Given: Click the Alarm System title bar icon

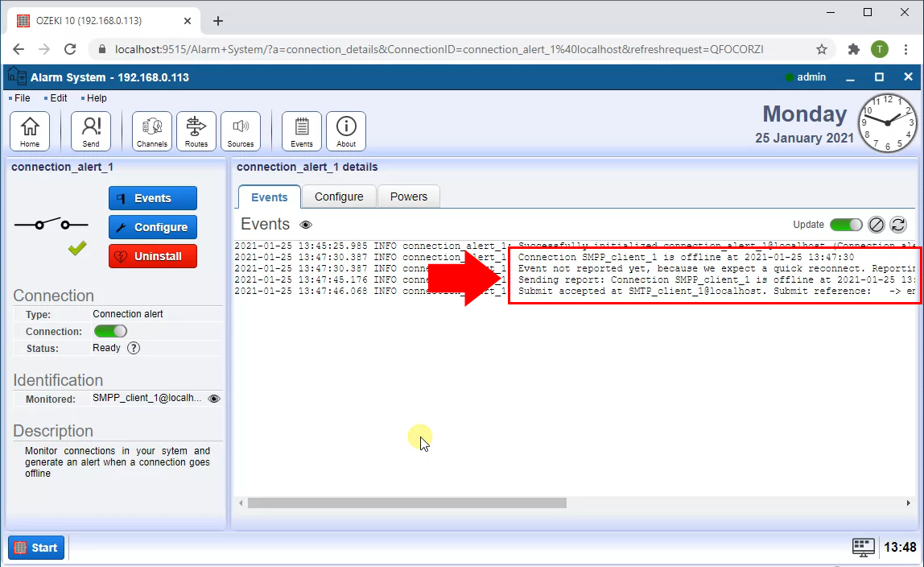Looking at the screenshot, I should point(16,77).
